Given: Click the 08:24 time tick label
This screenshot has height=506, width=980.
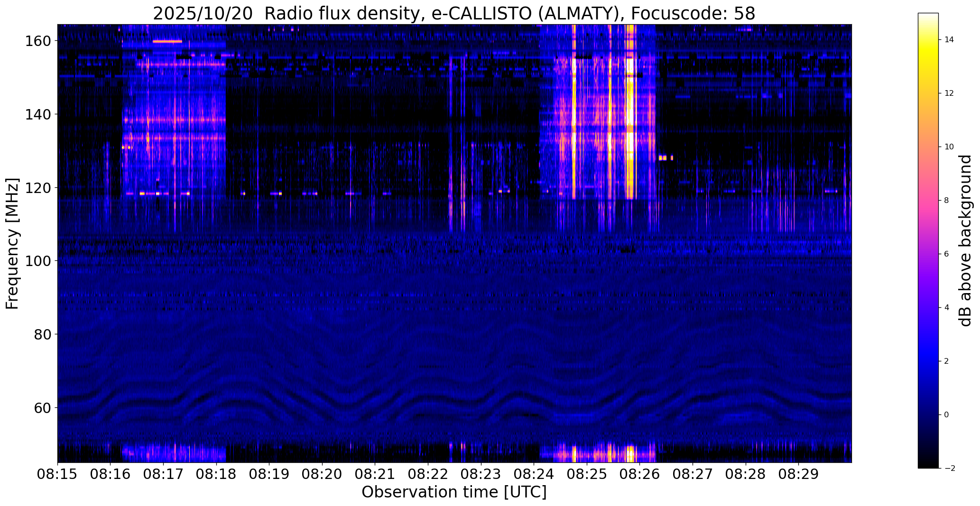Looking at the screenshot, I should 534,474.
